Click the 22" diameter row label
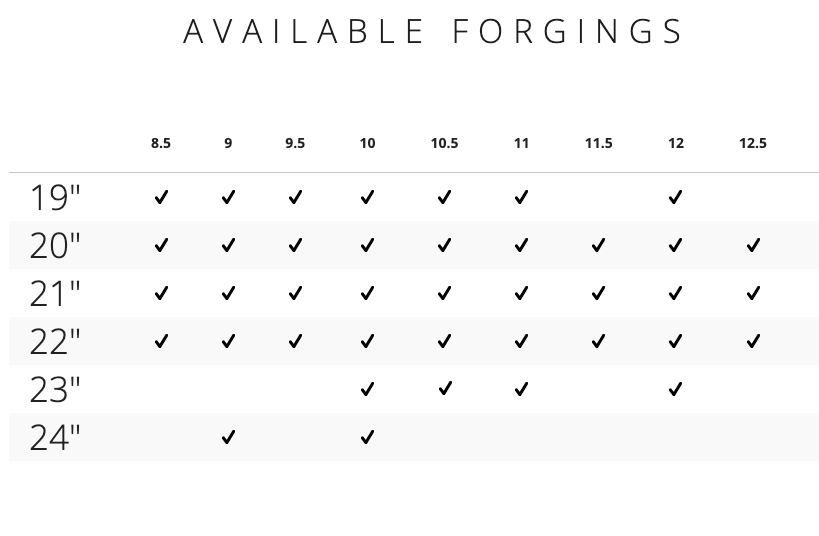The width and height of the screenshot is (819, 536). coord(55,342)
